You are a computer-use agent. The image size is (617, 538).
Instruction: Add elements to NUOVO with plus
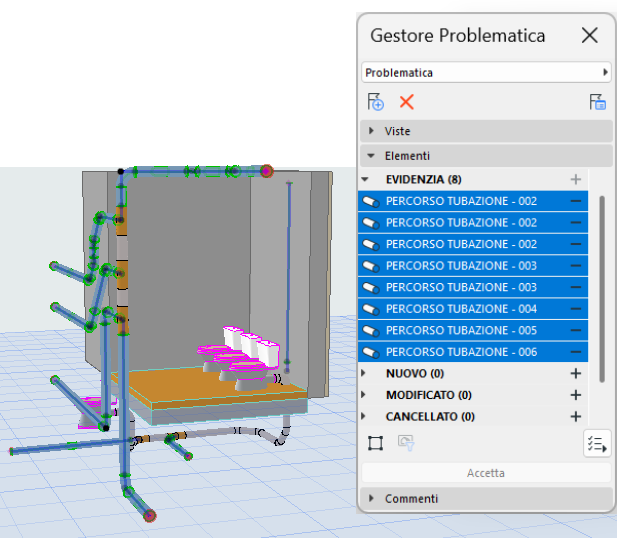click(576, 373)
